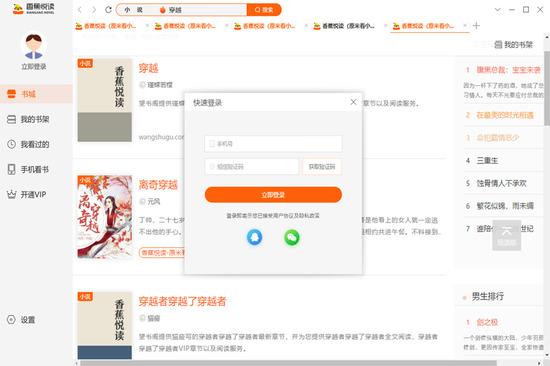
Task: Open ranked book 繁花似锦，雨未凋
Action: pos(505,206)
